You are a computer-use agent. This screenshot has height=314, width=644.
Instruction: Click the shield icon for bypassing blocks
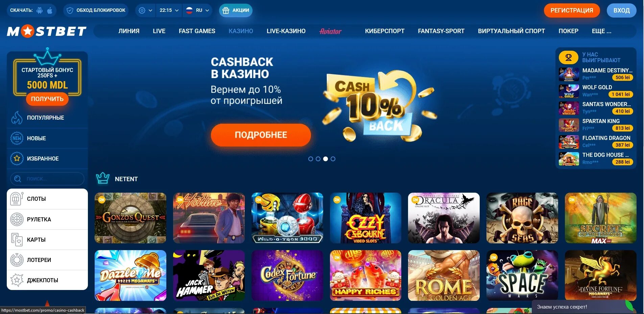(x=70, y=10)
